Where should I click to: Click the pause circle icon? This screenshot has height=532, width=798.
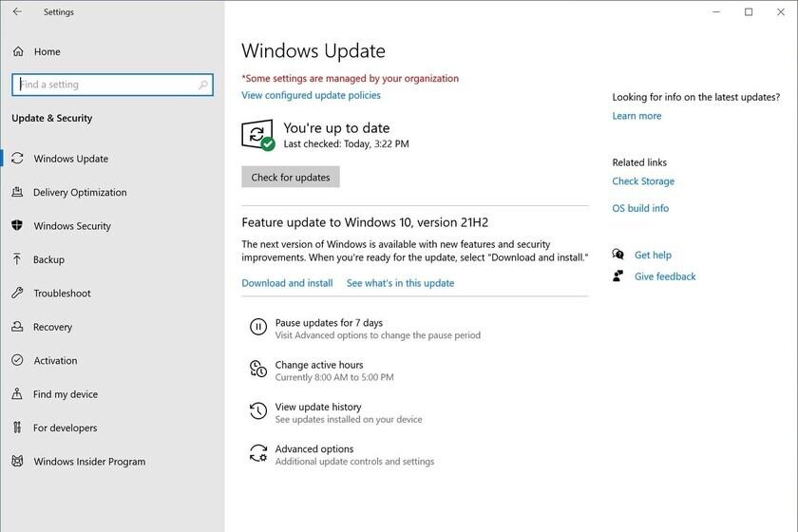pos(258,327)
